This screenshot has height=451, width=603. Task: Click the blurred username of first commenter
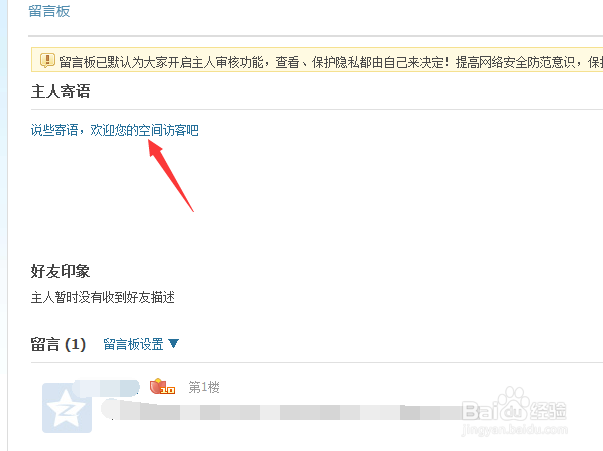[x=106, y=388]
